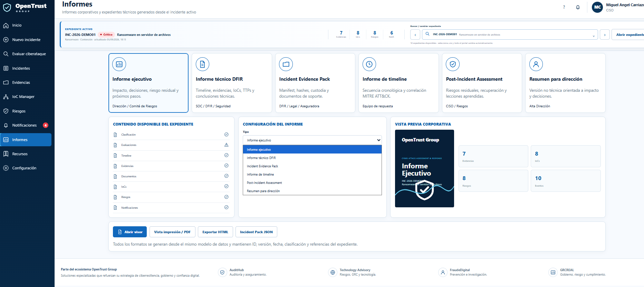Image resolution: width=644 pixels, height=287 pixels.
Task: Click the expediente search input field
Action: coord(510,34)
